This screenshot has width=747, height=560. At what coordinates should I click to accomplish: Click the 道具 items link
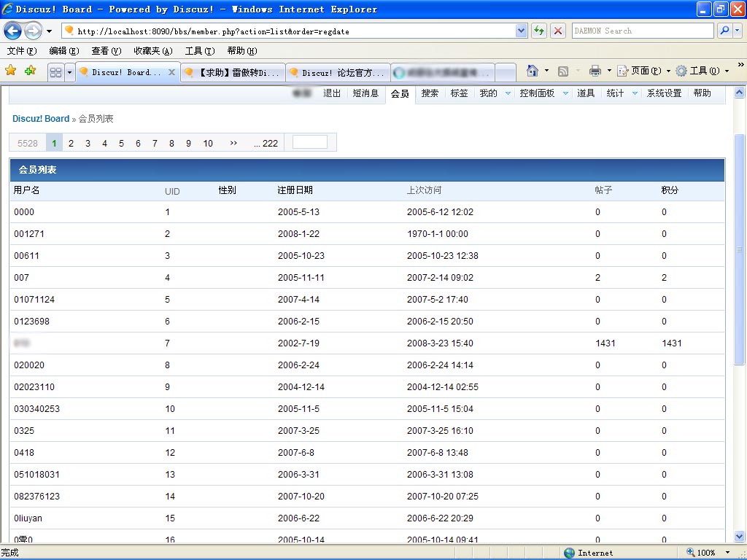(x=586, y=93)
